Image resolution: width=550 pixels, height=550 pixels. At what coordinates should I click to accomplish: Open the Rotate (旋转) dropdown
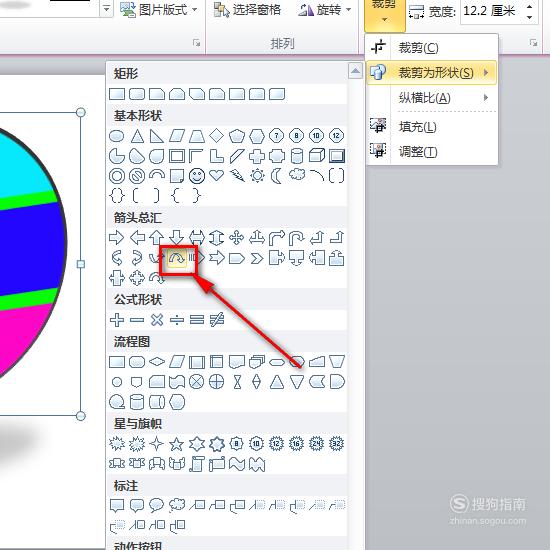tap(324, 10)
